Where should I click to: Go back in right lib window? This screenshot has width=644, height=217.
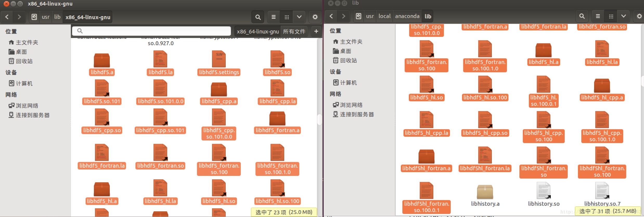(331, 16)
